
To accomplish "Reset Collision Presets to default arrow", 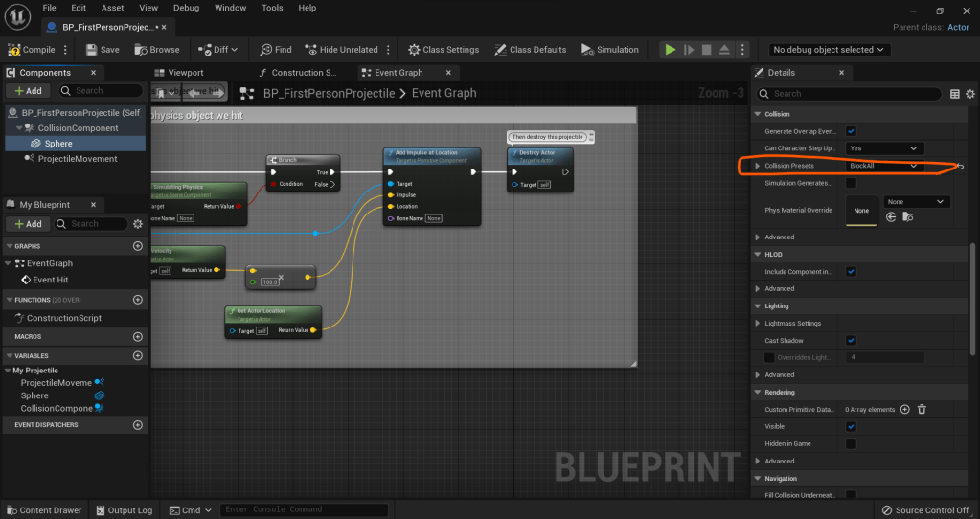I will pyautogui.click(x=961, y=167).
